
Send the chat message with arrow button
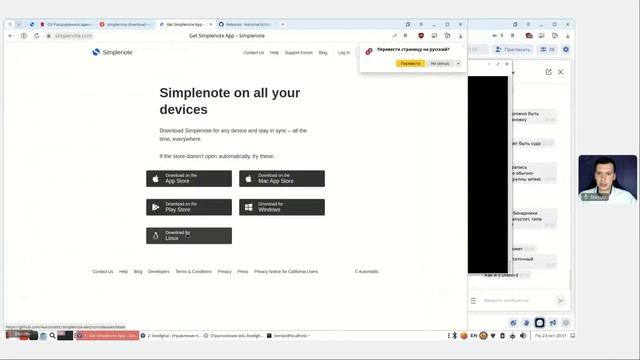tap(560, 300)
